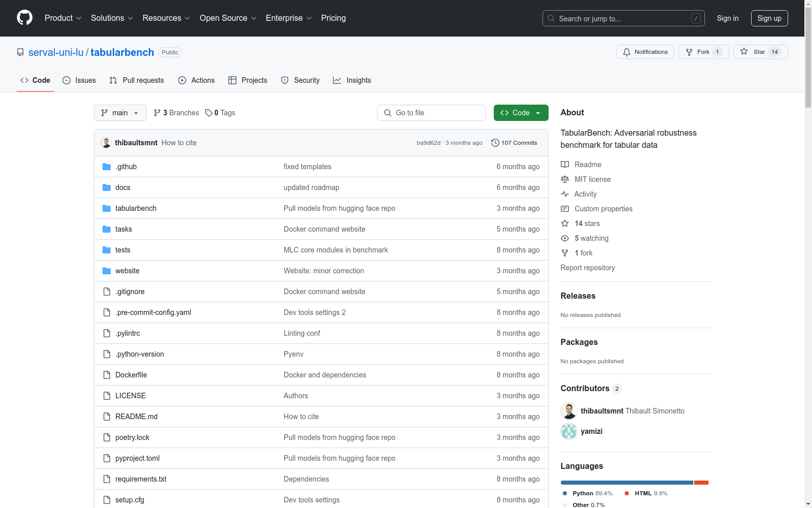Screen dimensions: 812x508
Task: Expand the Open Source menu
Action: [228, 18]
